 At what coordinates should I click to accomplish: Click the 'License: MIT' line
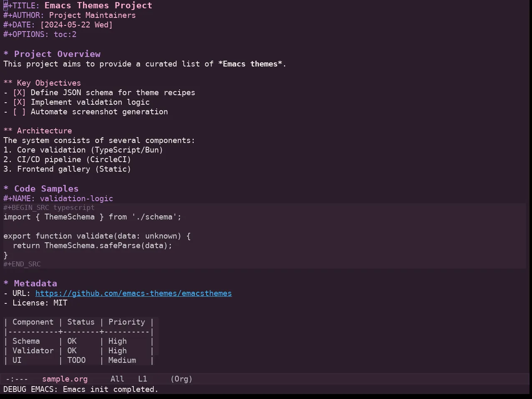(35, 303)
